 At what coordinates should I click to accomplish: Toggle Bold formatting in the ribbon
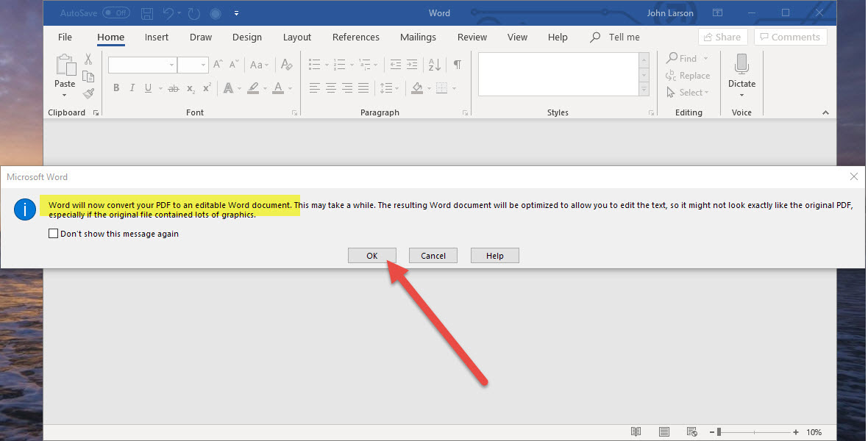(116, 88)
